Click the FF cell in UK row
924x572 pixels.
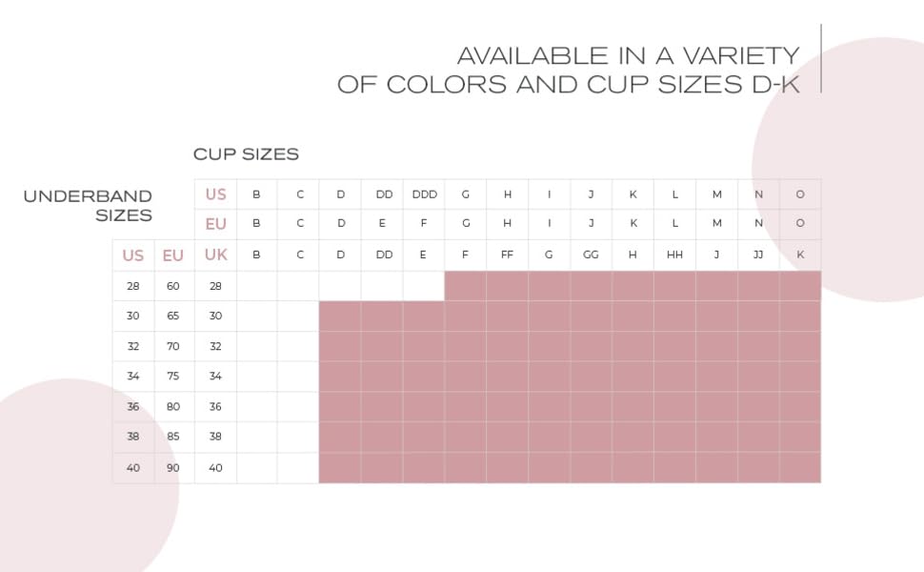point(507,255)
